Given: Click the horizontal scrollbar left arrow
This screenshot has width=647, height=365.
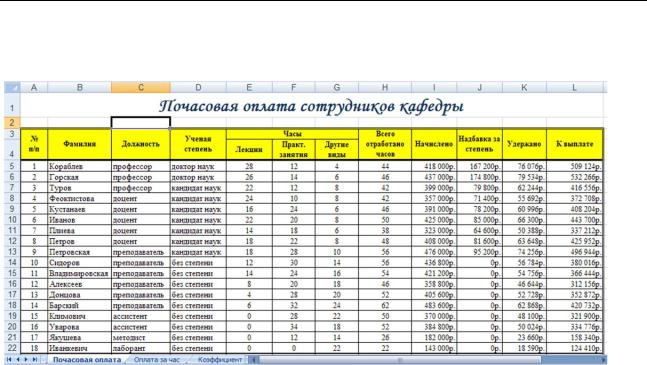Looking at the screenshot, I should tap(254, 360).
